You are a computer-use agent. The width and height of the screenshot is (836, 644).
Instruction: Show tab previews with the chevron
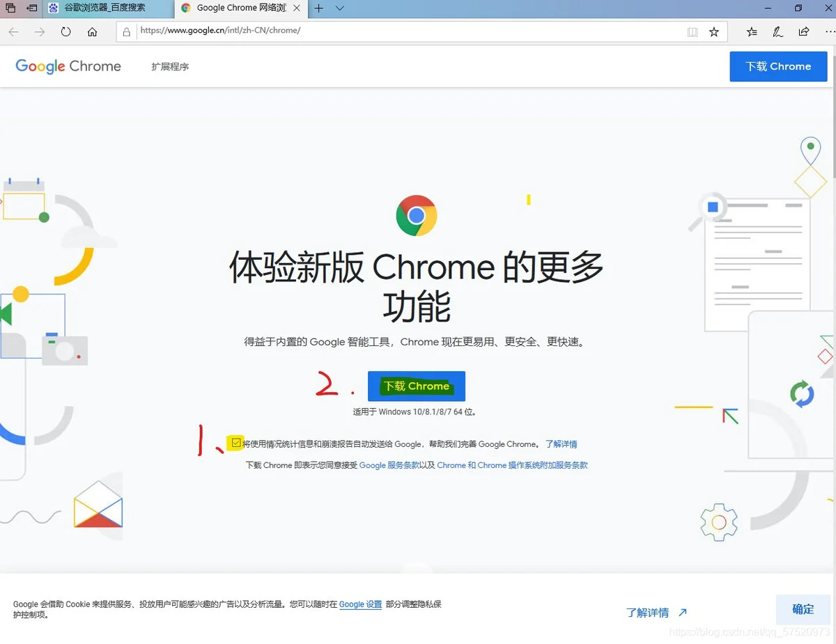click(340, 8)
